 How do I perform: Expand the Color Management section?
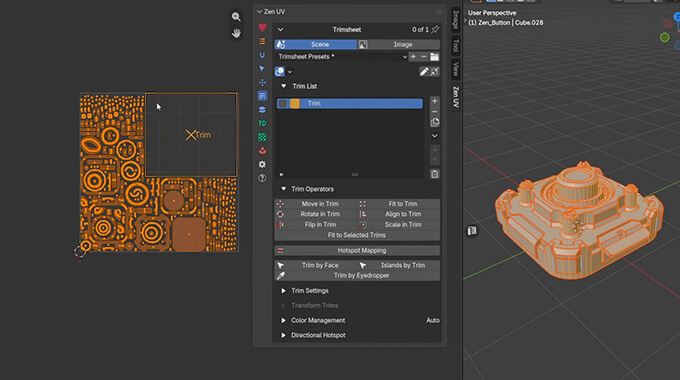pos(284,321)
